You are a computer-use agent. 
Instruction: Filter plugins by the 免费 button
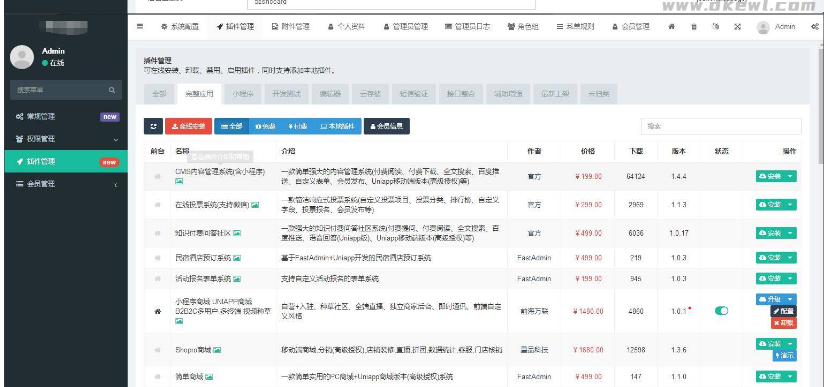pos(265,126)
